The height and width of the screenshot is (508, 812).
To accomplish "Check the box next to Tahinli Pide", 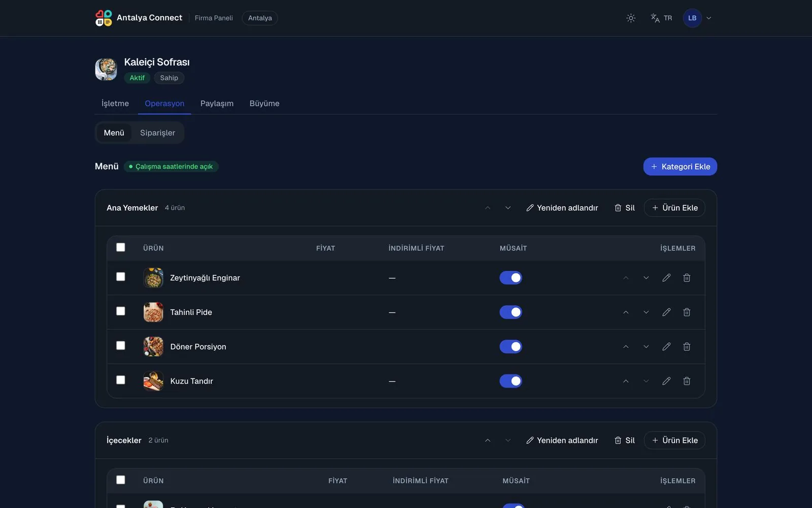I will point(120,311).
